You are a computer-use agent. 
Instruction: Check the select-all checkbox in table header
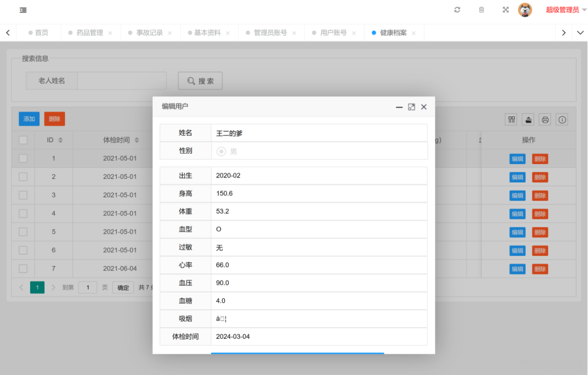point(23,140)
